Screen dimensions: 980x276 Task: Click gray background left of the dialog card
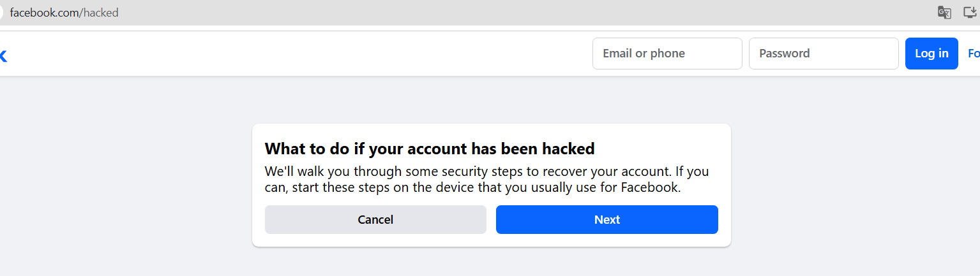(x=128, y=185)
